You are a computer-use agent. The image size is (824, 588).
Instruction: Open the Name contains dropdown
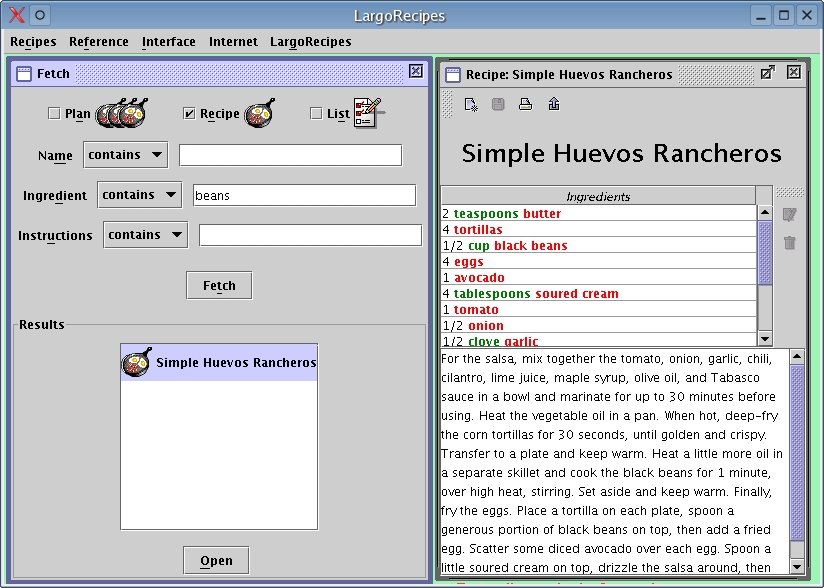[126, 155]
